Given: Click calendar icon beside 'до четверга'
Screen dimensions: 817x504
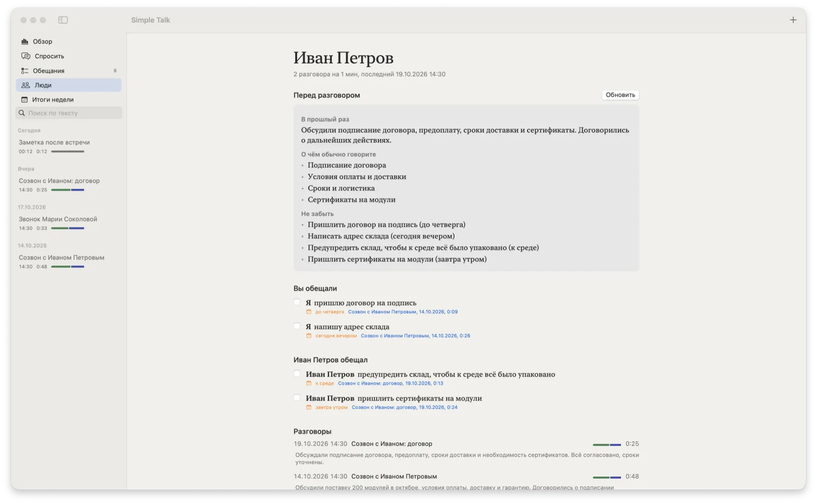Looking at the screenshot, I should click(309, 312).
